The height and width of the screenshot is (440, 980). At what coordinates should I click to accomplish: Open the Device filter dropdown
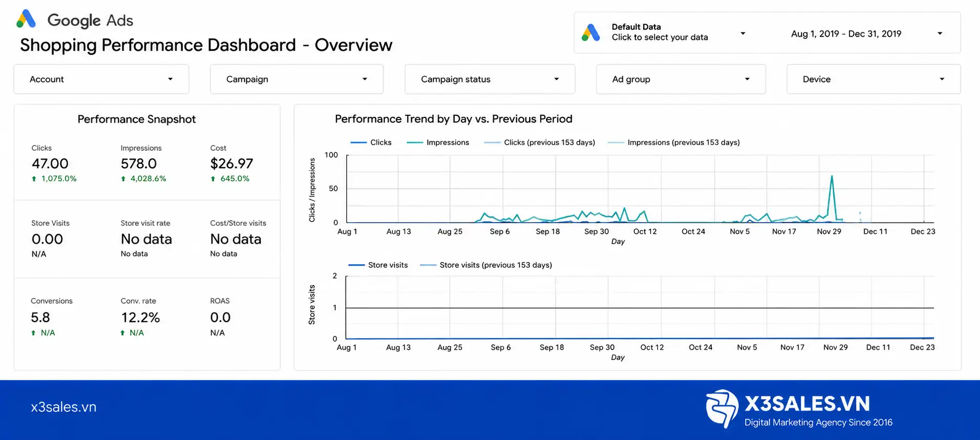pos(873,79)
